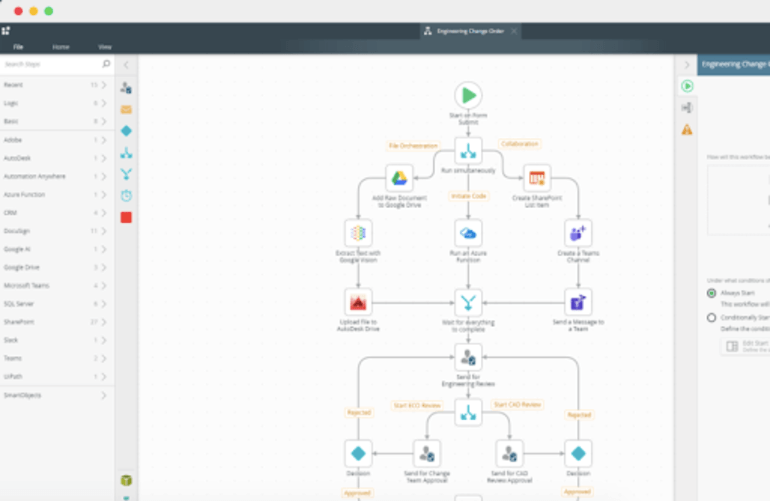The image size is (770, 501).
Task: Pick the blue decision diamond in favorites strip
Action: click(126, 131)
